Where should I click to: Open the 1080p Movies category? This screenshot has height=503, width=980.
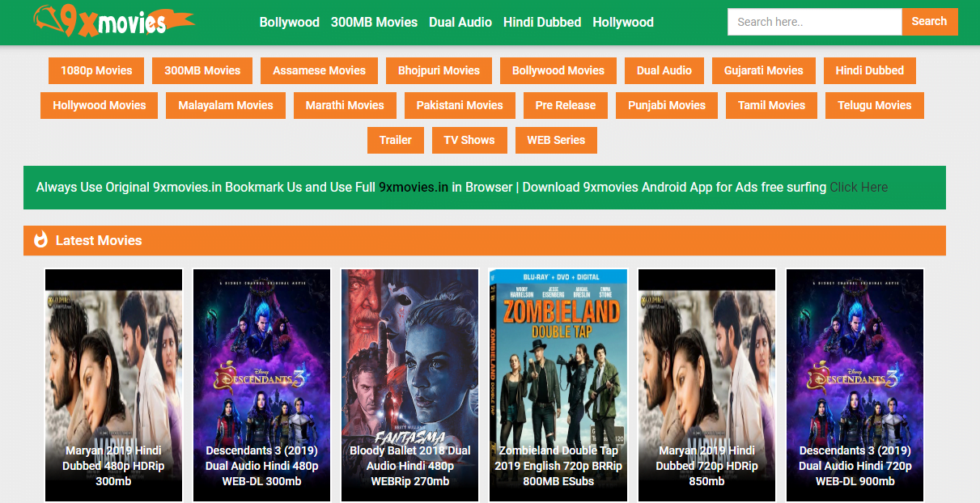tap(96, 70)
